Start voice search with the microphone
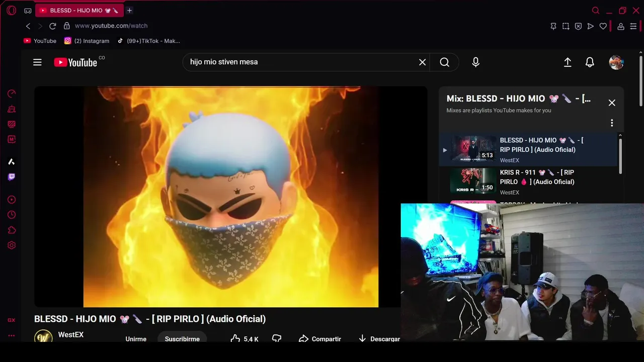 pos(475,62)
